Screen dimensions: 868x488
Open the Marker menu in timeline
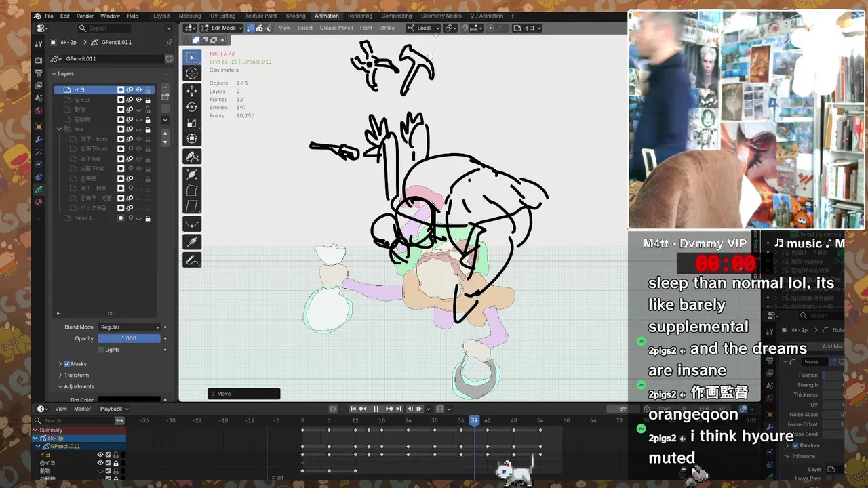coord(82,409)
